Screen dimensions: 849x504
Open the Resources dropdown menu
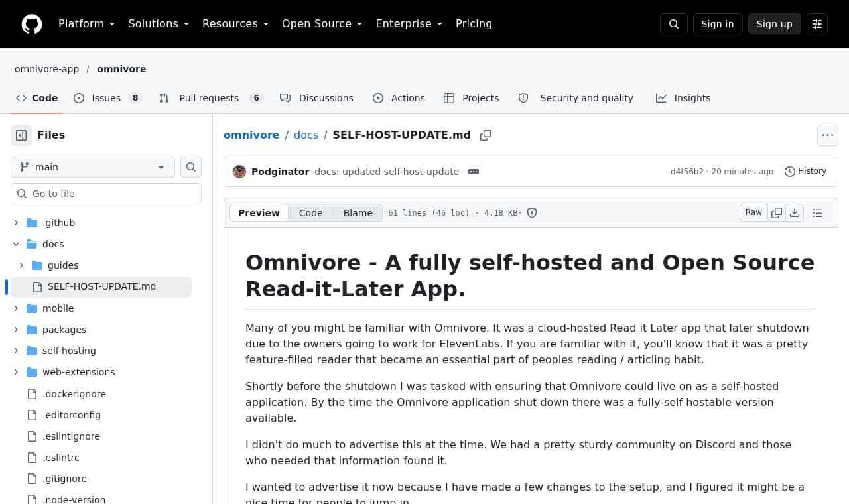pos(235,24)
